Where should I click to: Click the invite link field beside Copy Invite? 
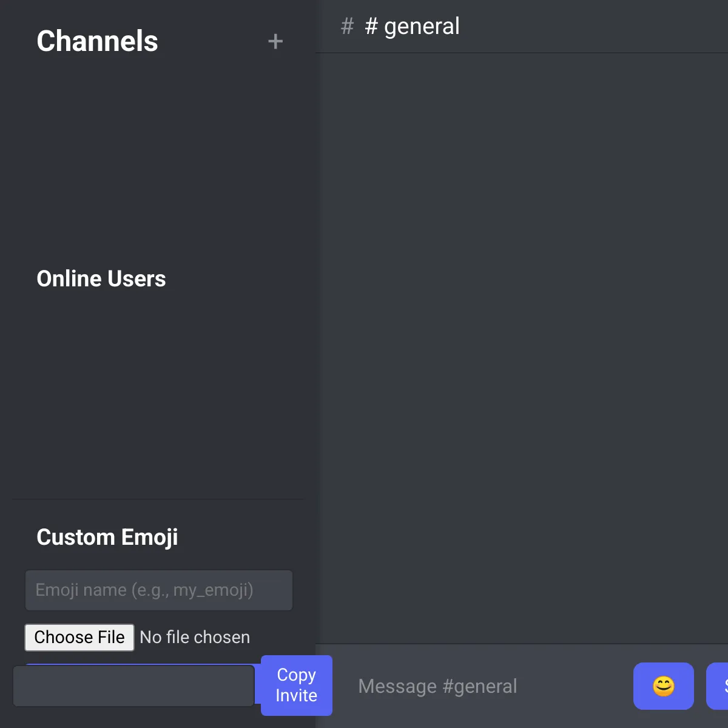pyautogui.click(x=133, y=686)
